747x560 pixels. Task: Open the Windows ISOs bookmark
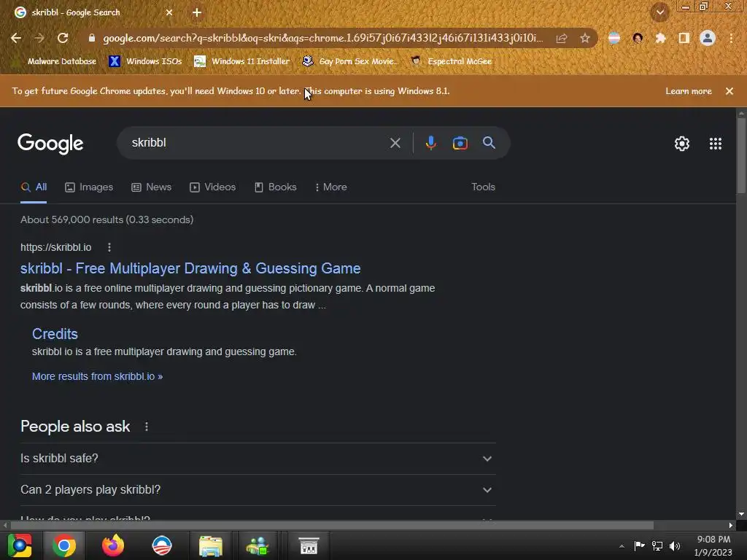click(x=145, y=61)
